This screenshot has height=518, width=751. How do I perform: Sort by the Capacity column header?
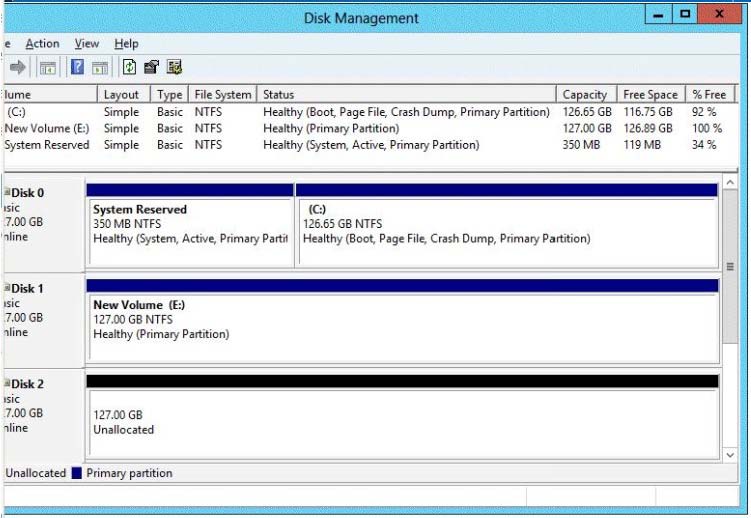click(586, 94)
